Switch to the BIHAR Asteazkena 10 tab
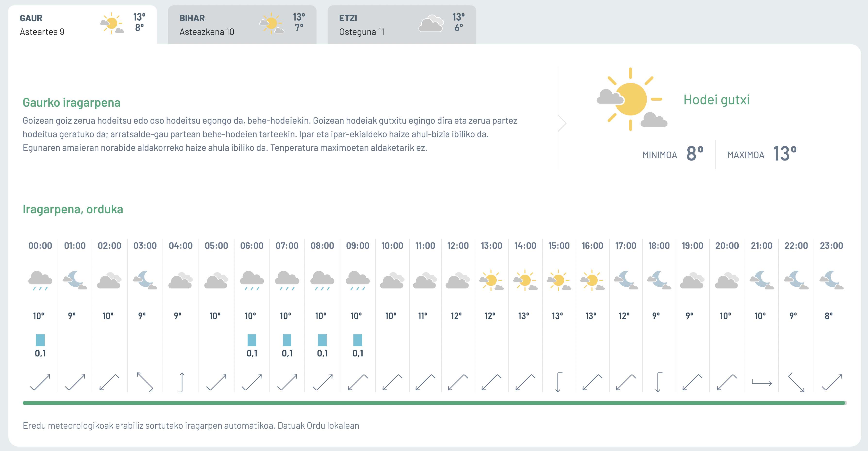The width and height of the screenshot is (868, 451). click(x=242, y=24)
